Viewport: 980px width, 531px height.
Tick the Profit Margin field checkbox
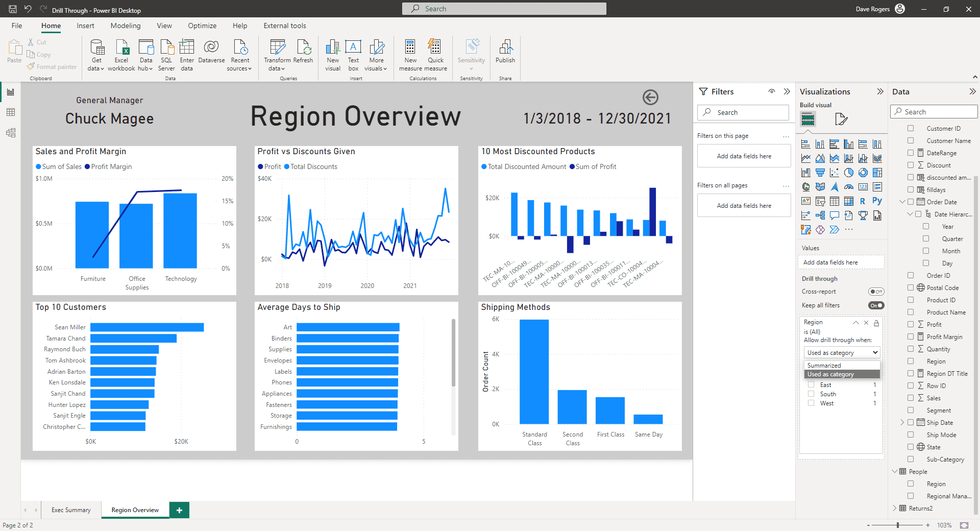[x=911, y=337]
